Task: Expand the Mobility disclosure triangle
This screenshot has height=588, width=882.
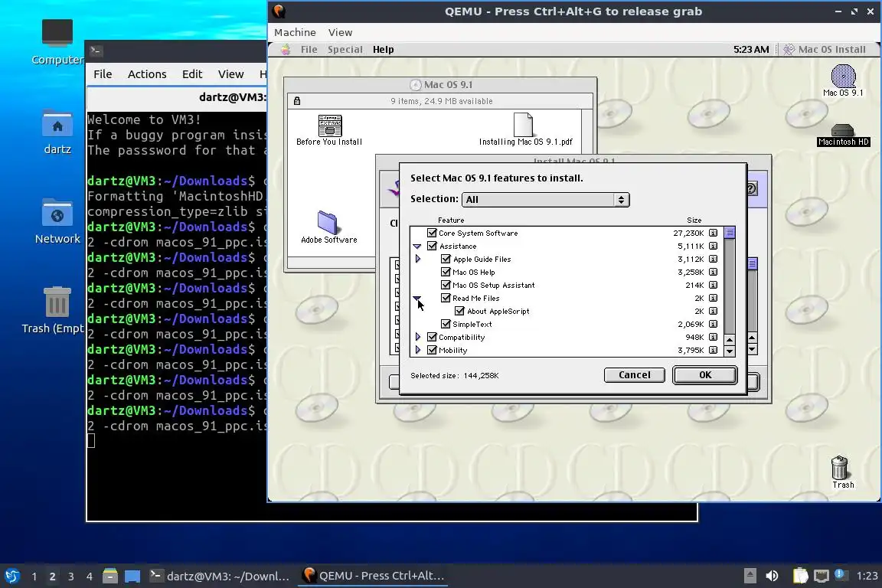Action: pyautogui.click(x=418, y=349)
